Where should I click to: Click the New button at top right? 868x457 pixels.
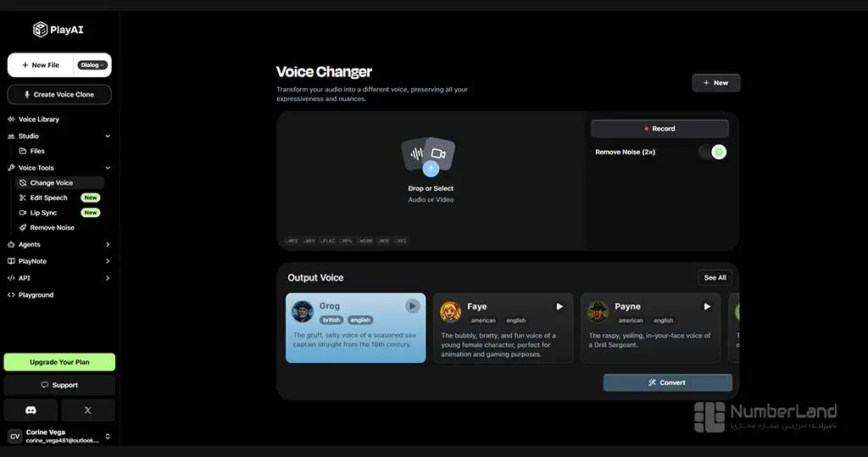[715, 82]
